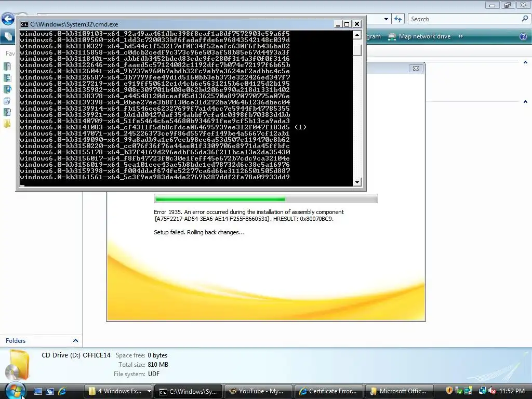The height and width of the screenshot is (399, 532).
Task: Click cmd line containing kb3141083 (1)
Action: pyautogui.click(x=163, y=127)
